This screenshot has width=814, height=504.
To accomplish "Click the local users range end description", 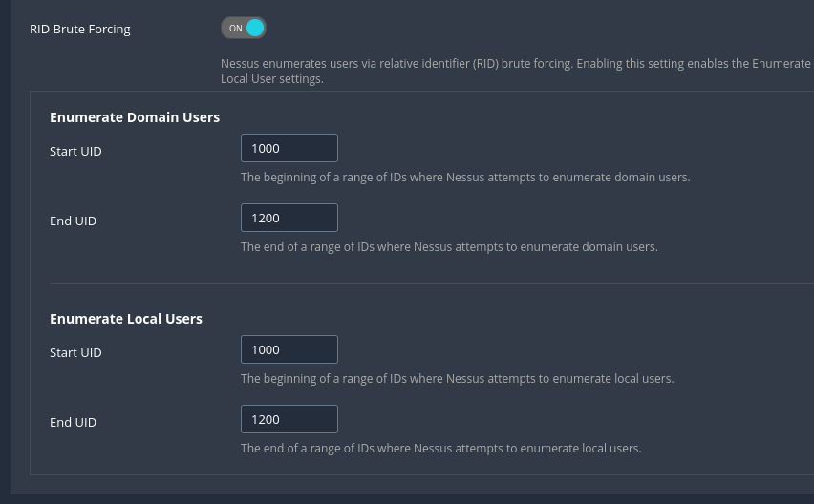I will coord(440,448).
